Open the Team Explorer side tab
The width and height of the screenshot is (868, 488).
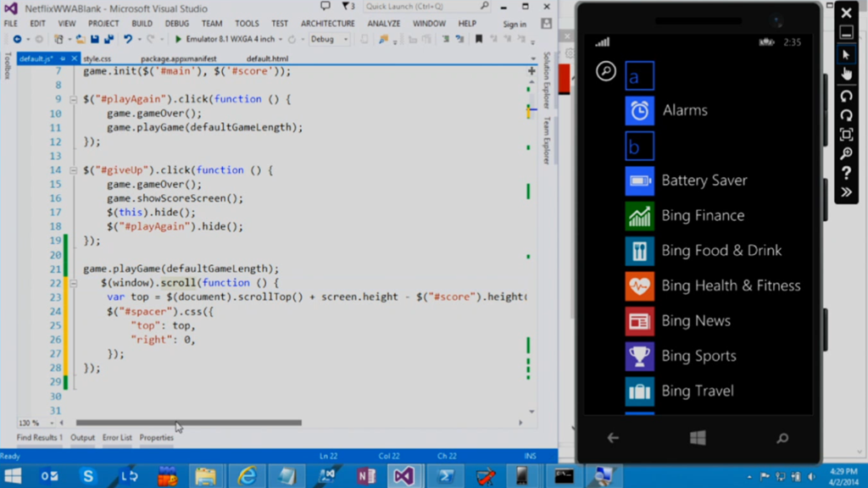pyautogui.click(x=547, y=141)
